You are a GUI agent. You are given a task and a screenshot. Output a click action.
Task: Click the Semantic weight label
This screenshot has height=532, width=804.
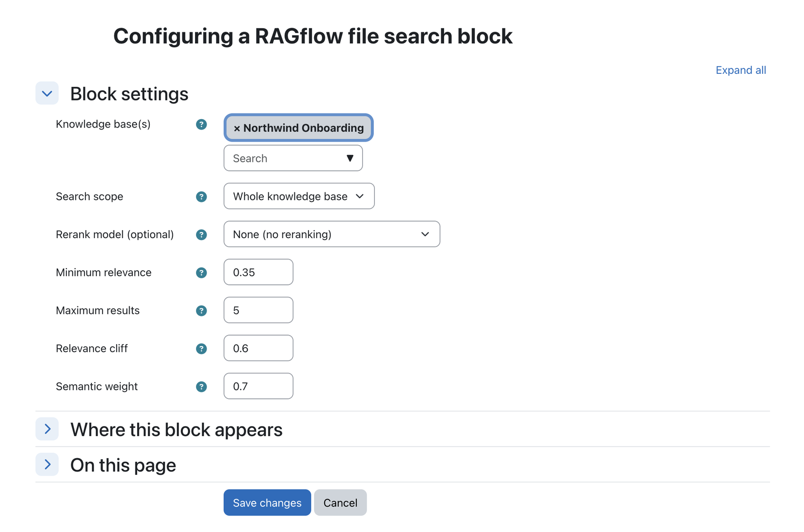tap(96, 386)
